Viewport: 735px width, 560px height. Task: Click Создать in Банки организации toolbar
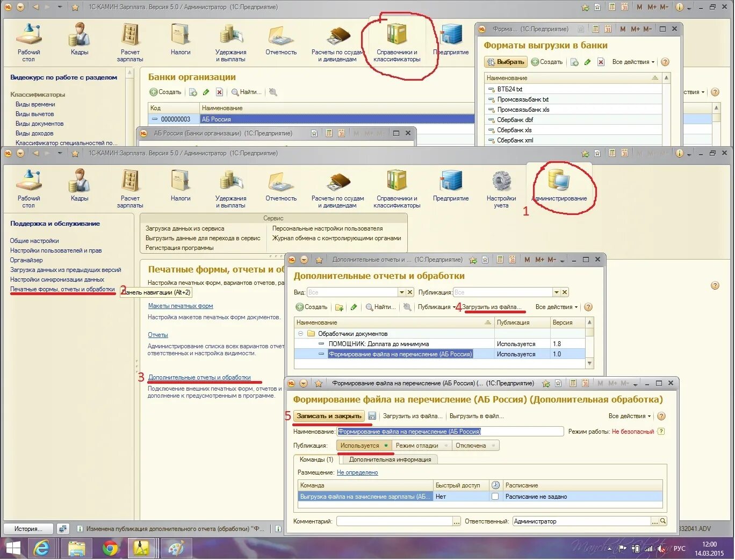pyautogui.click(x=165, y=92)
